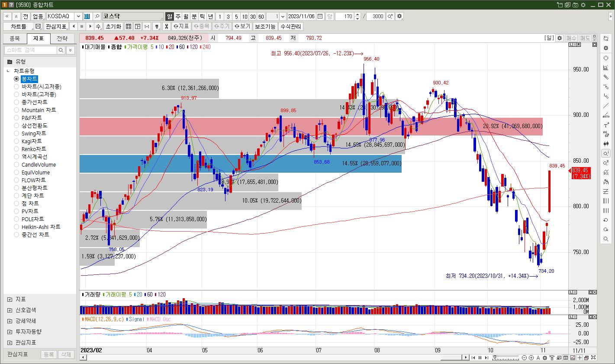Select the 일 (daily) period button
Viewport: 615px width, 364px height.
coord(170,16)
